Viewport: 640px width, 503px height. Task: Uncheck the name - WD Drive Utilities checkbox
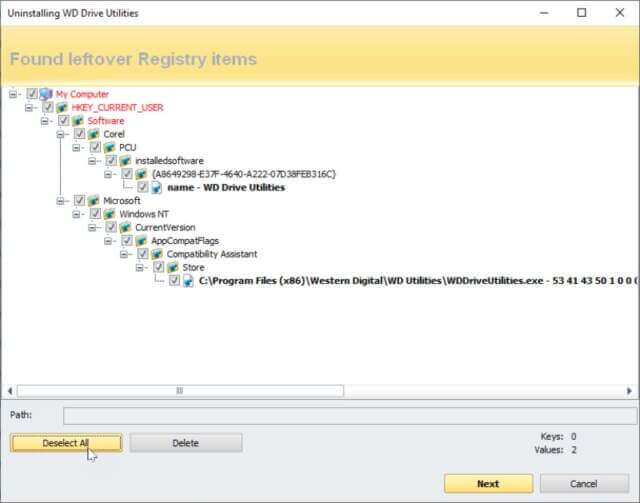click(142, 187)
